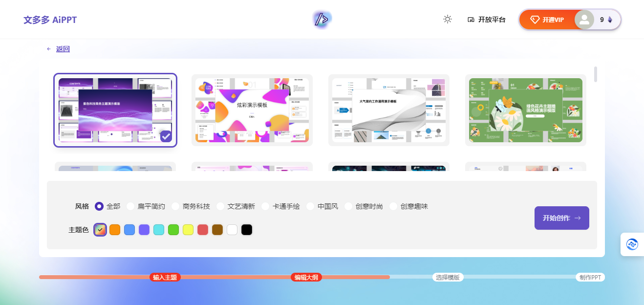The width and height of the screenshot is (644, 305).
Task: Click the diamond credits icon beside 9
Action: [x=610, y=20]
